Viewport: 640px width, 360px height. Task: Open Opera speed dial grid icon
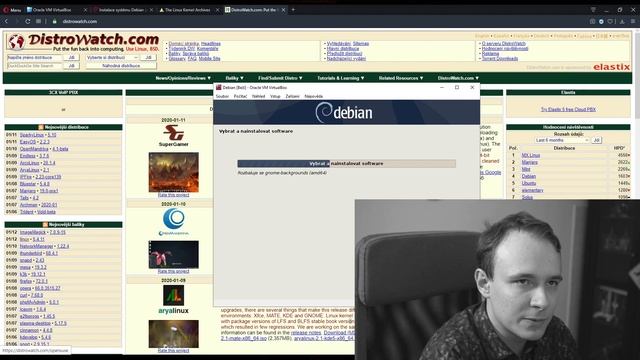click(x=38, y=21)
